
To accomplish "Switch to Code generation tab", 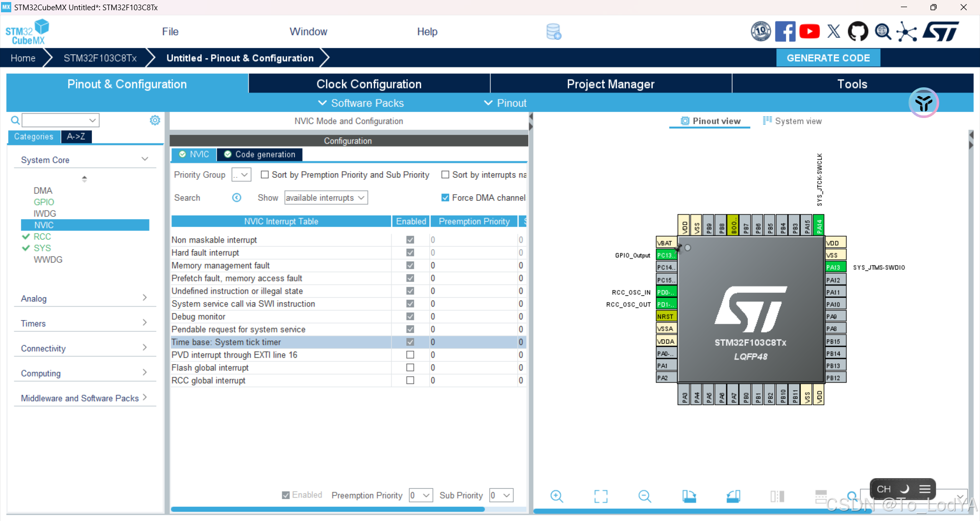I will point(260,154).
